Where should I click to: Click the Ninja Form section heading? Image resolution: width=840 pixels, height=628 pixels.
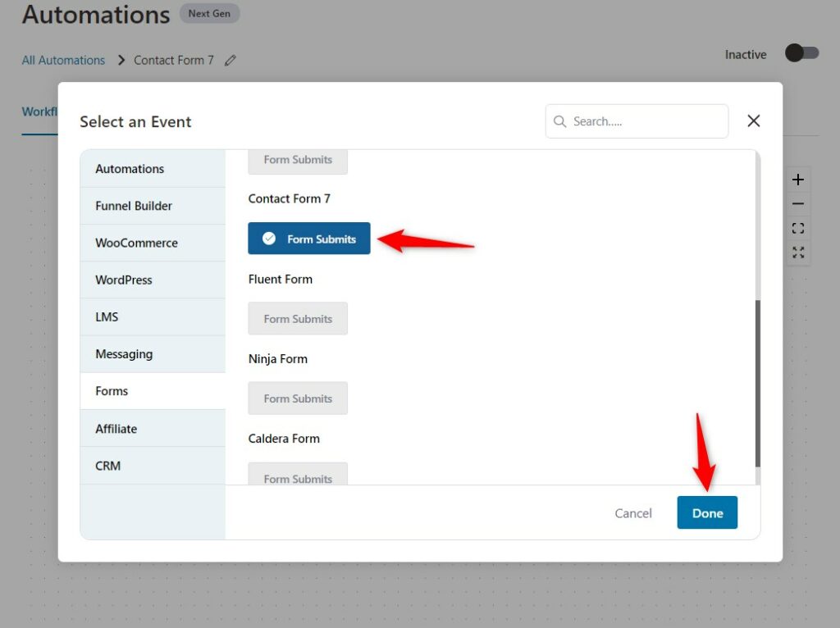(x=278, y=359)
